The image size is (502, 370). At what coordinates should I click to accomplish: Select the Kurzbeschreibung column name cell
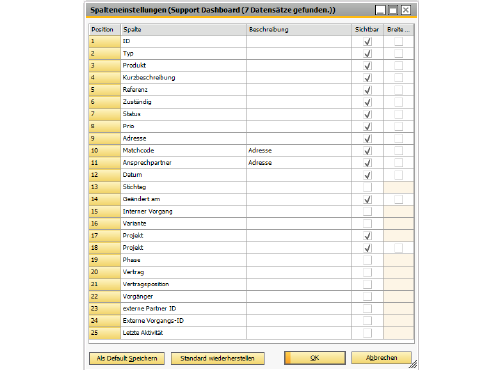pos(183,78)
